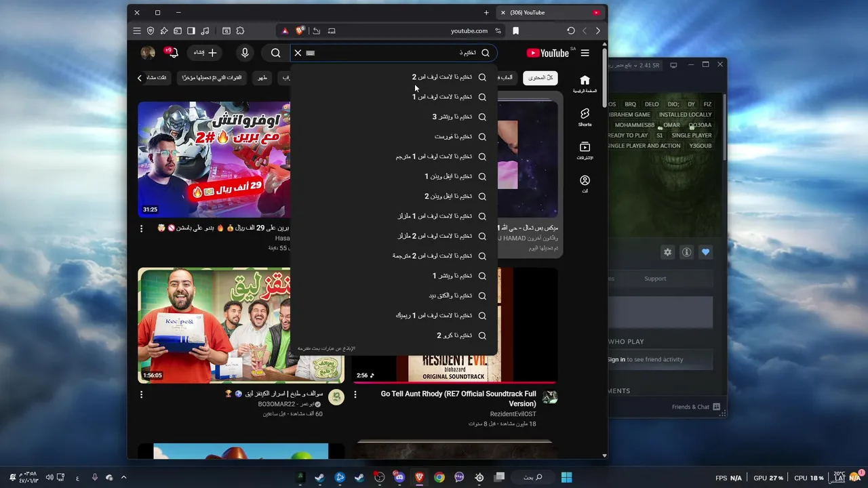
Task: Click the Brave Shields lion icon
Action: (300, 31)
